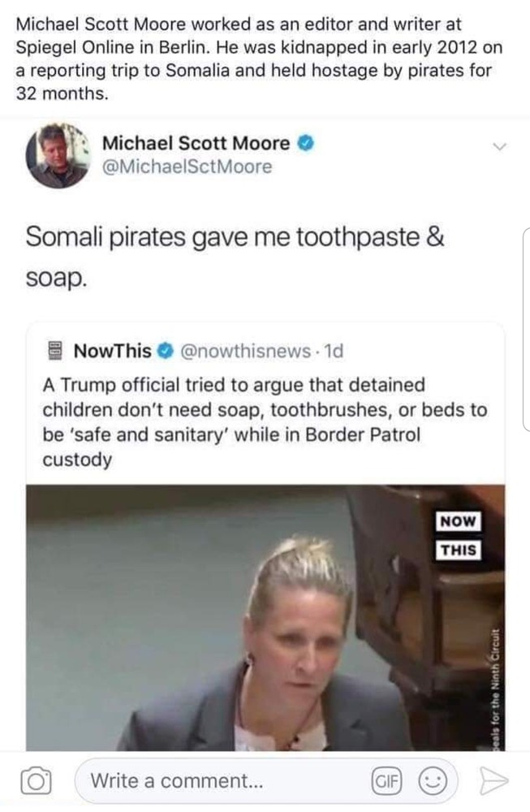The width and height of the screenshot is (530, 812).
Task: Open the quoted tweet about Trump official
Action: coord(265,421)
